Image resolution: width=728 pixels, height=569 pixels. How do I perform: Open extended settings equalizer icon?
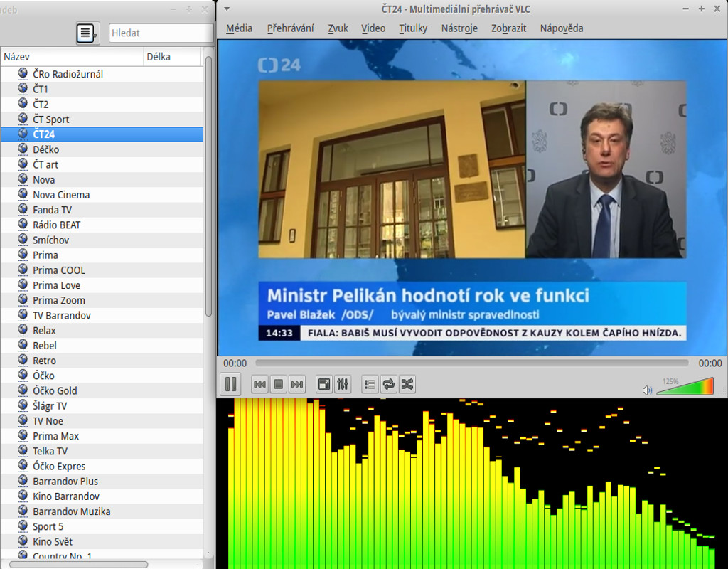click(343, 385)
